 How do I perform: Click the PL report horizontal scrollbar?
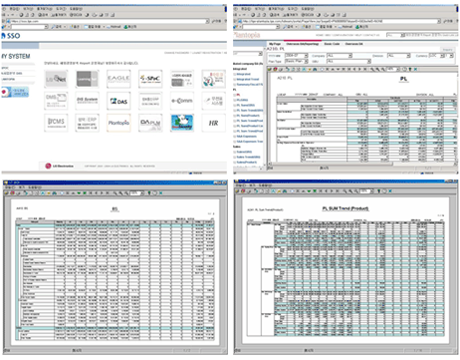point(362,164)
